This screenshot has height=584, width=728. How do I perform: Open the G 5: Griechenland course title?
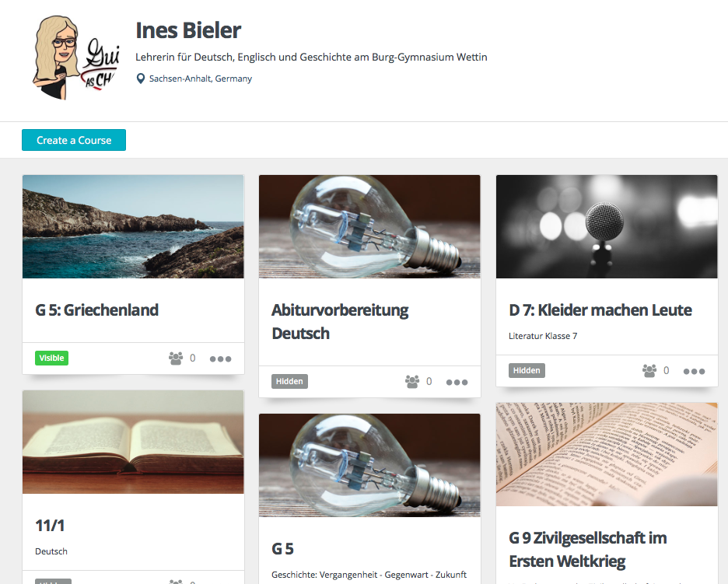coord(96,309)
